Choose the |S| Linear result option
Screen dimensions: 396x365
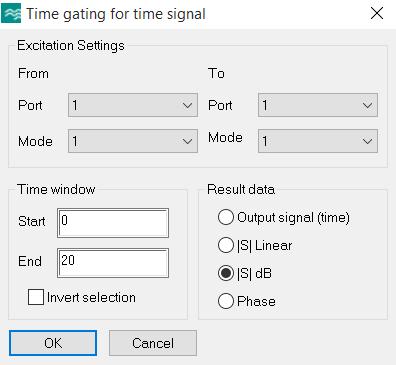[226, 245]
